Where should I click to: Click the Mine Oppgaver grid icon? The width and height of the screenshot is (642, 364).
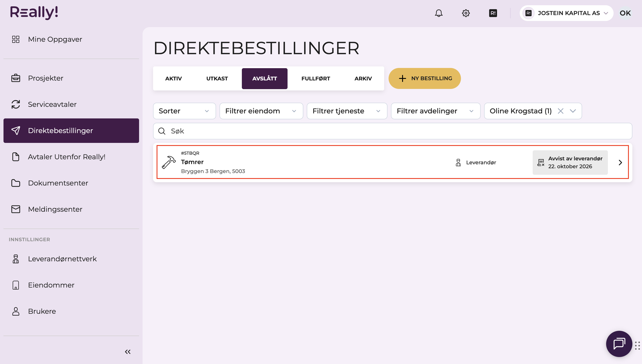click(16, 39)
